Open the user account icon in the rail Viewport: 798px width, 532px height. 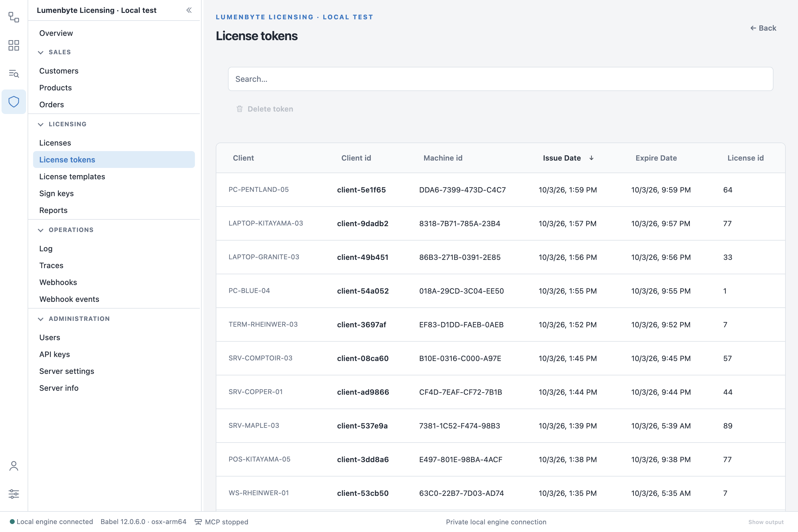coord(13,466)
